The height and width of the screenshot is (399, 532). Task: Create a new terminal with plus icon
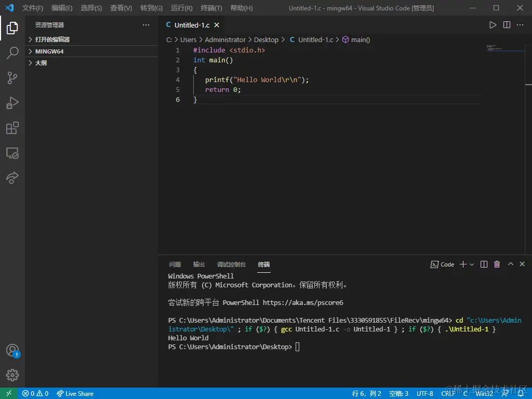463,264
